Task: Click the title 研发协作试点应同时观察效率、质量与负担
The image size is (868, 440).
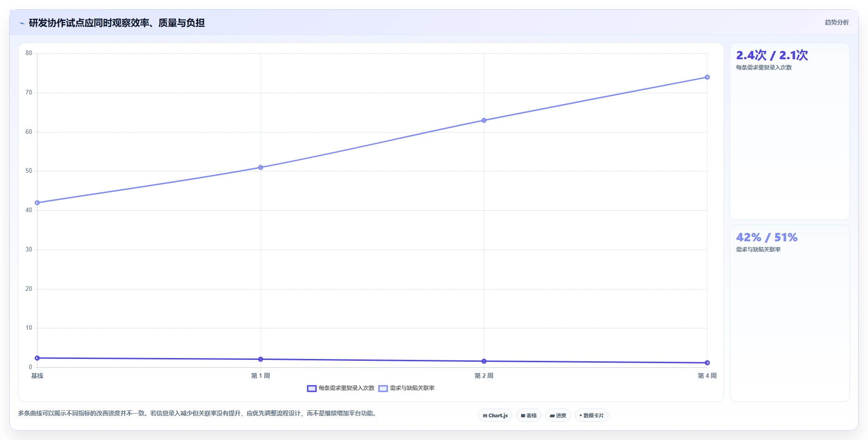Action: click(117, 23)
